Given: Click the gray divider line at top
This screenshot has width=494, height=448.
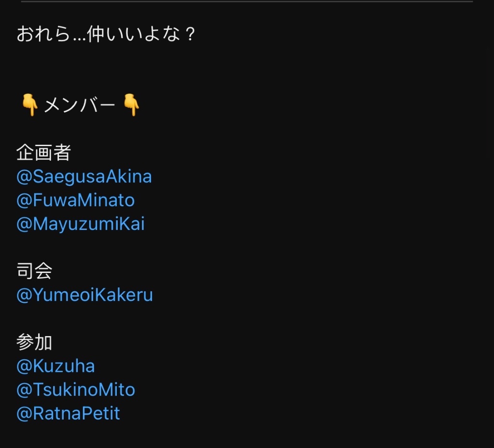Looking at the screenshot, I should coord(247,1).
